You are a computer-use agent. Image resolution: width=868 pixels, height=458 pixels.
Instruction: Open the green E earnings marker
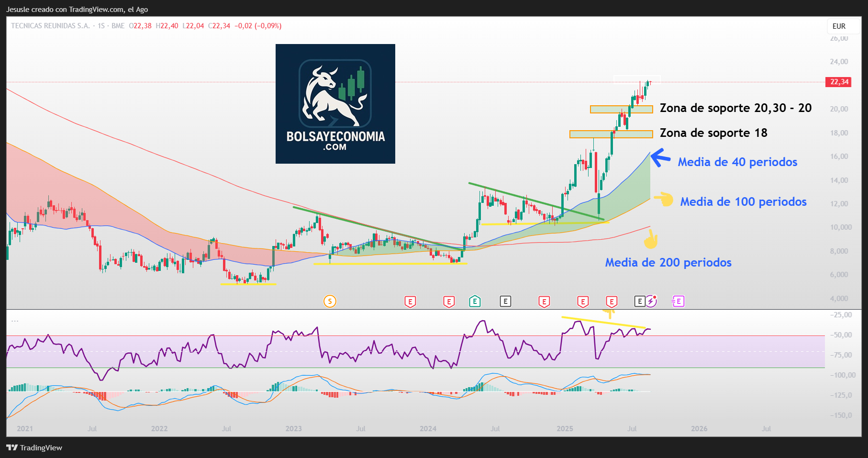[475, 301]
